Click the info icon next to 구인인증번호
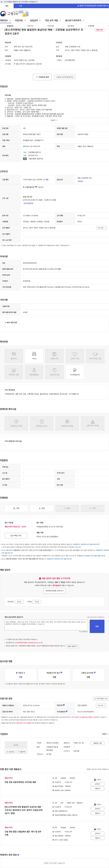Viewport: 109px width, 868px height. [67, 711]
